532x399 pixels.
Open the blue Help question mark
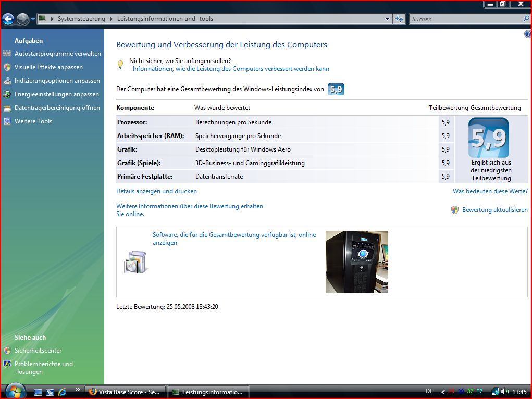tap(528, 34)
